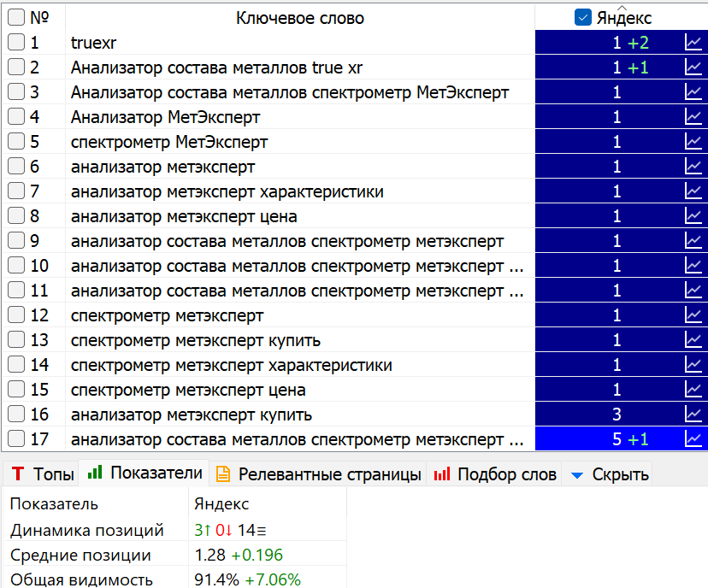
Task: Show chart for Анализатор МетЭксперт row
Action: pos(693,117)
